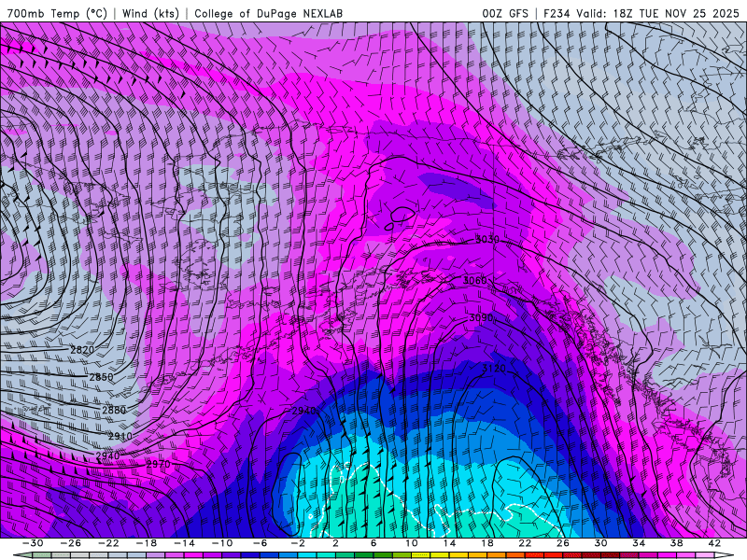
Task: Select the "00Z GFS" model run label
Action: click(x=505, y=13)
